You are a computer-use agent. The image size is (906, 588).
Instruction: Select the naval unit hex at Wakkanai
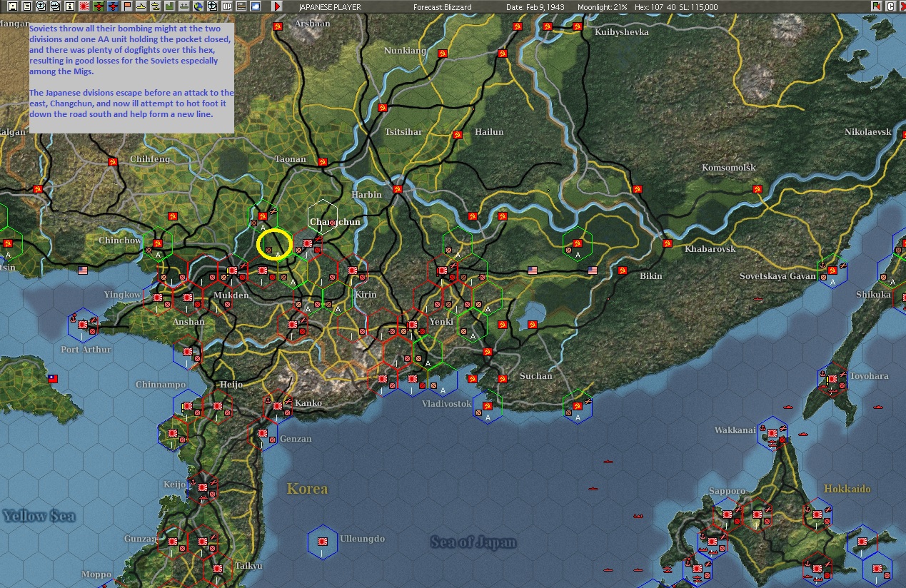[x=772, y=434]
